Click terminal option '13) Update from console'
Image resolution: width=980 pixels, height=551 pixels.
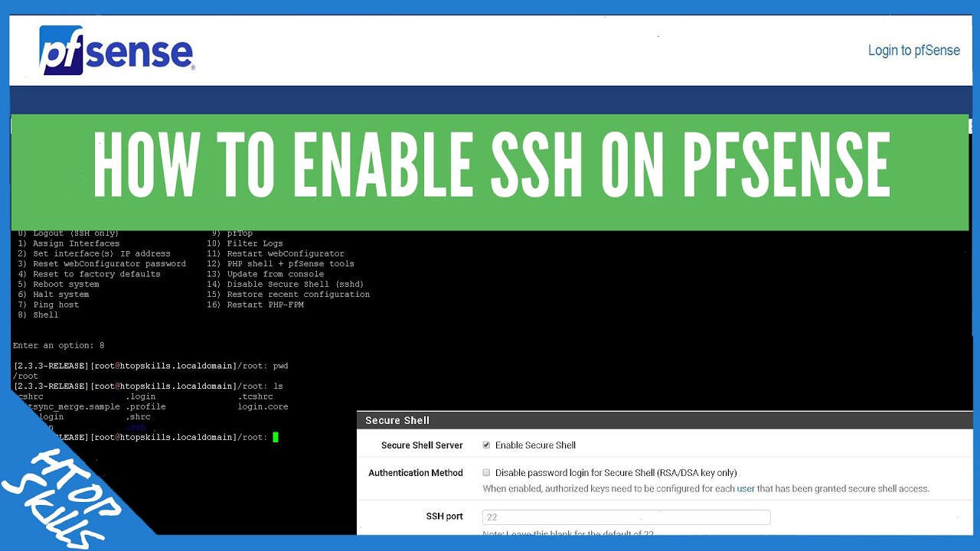coord(266,274)
